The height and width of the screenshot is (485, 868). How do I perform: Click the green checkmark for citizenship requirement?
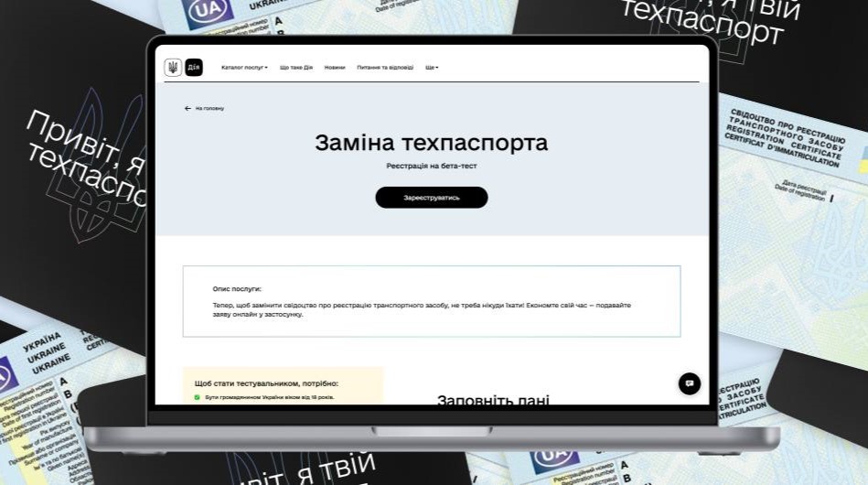coord(197,397)
